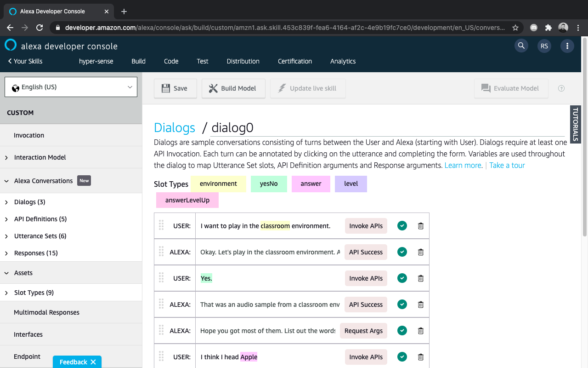Image resolution: width=588 pixels, height=368 pixels.
Task: Click the Take a tour link
Action: [507, 165]
